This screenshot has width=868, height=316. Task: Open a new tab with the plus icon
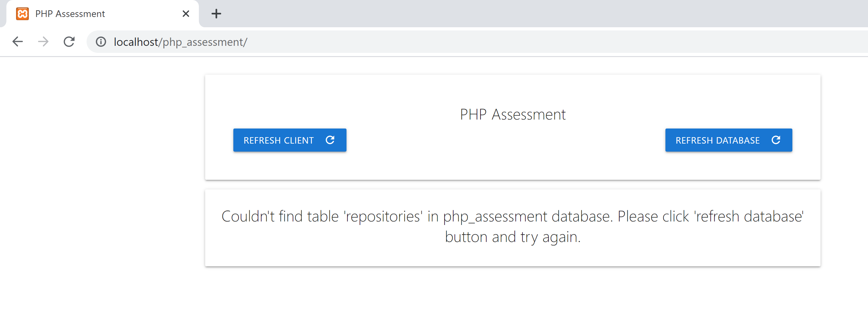tap(216, 13)
